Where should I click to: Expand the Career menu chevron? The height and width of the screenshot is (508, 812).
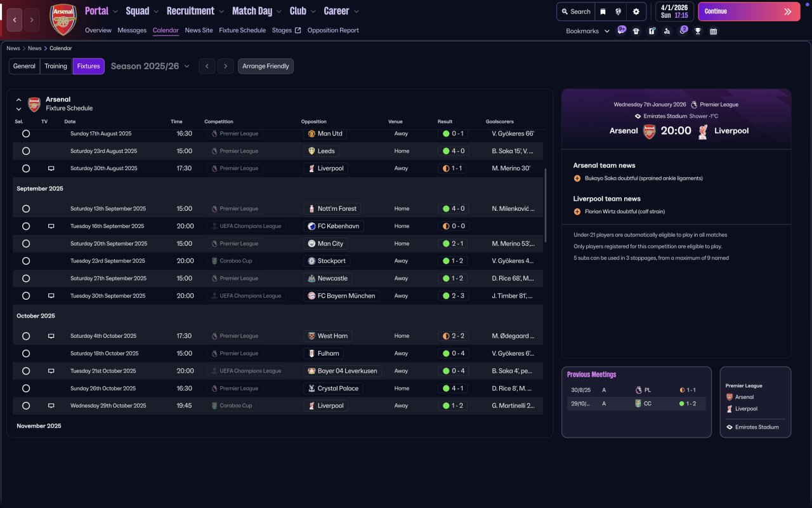[x=356, y=11]
